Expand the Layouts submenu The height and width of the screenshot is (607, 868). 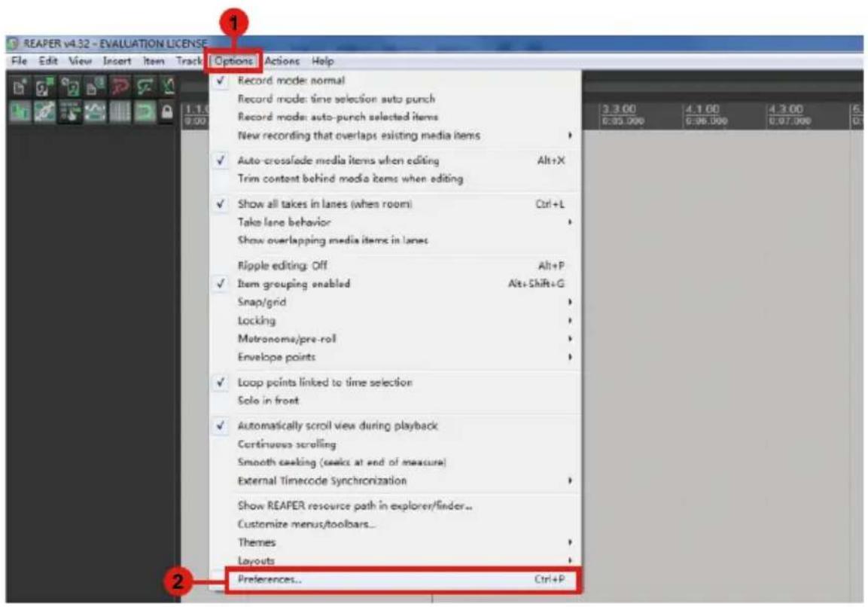[395, 560]
